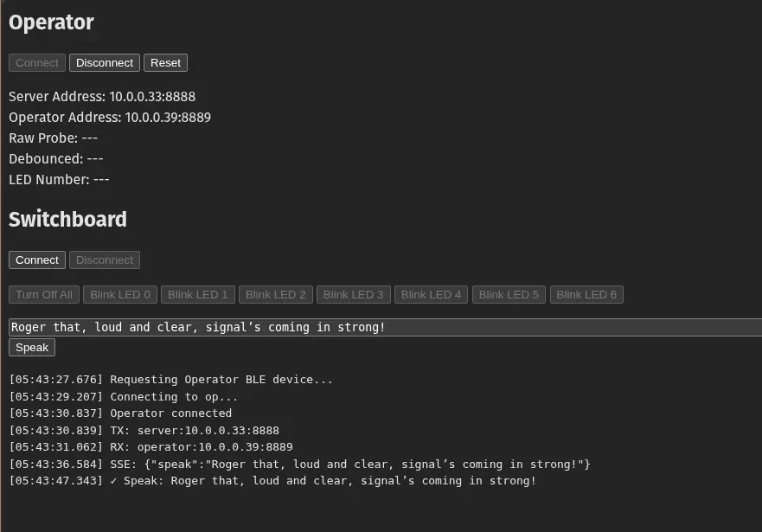This screenshot has height=532, width=762.
Task: Click the grayed-out Connect button under Operator
Action: tap(37, 63)
